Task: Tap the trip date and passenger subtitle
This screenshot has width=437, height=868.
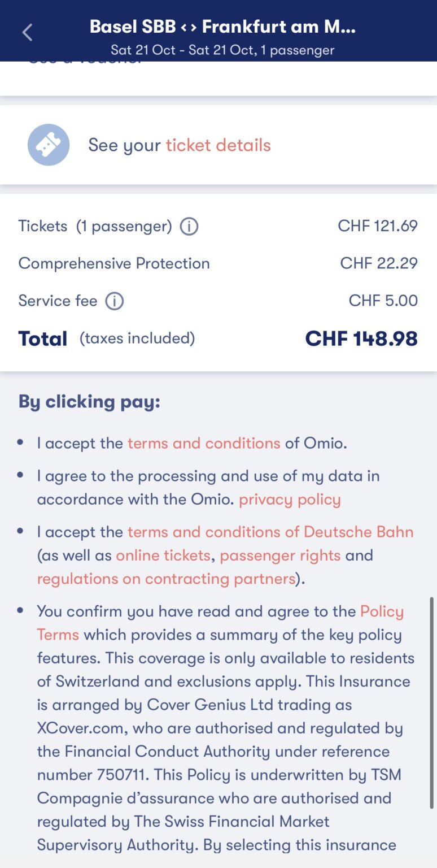Action: point(222,50)
